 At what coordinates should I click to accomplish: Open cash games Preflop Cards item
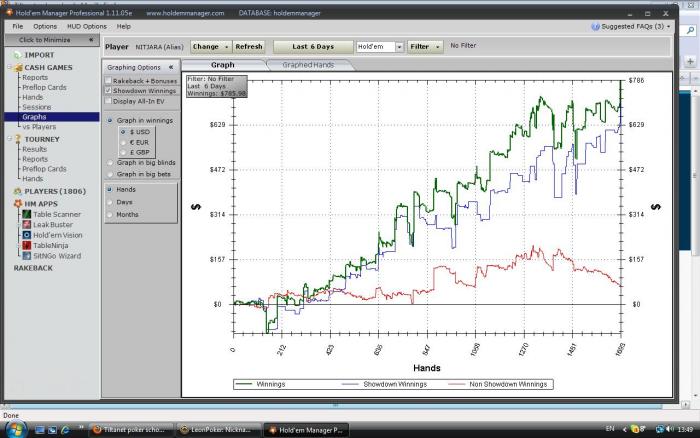(x=44, y=87)
